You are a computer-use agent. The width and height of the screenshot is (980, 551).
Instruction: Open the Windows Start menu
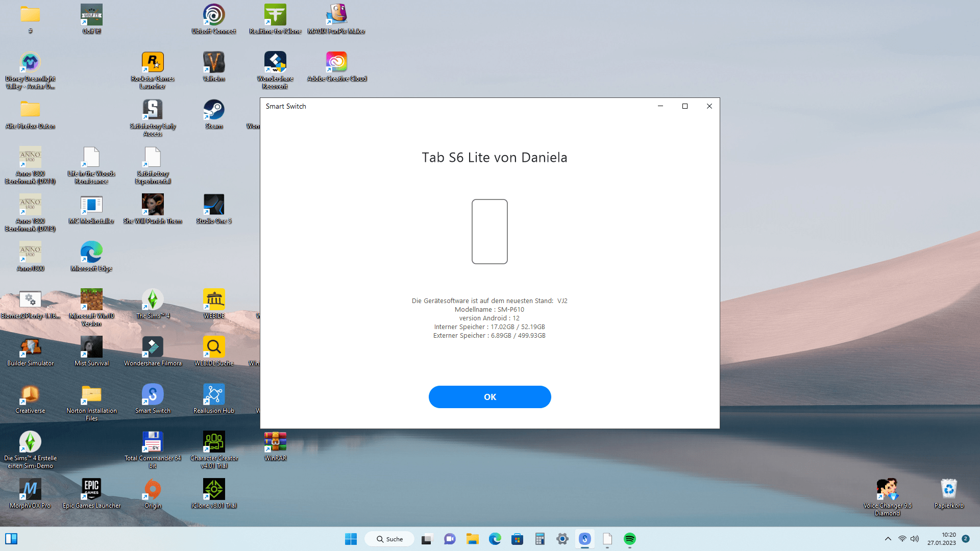[x=351, y=539]
